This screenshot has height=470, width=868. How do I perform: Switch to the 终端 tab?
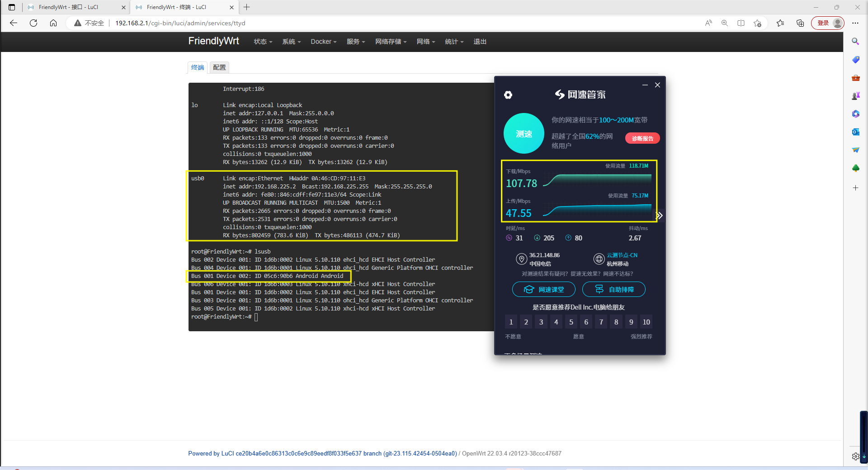198,67
